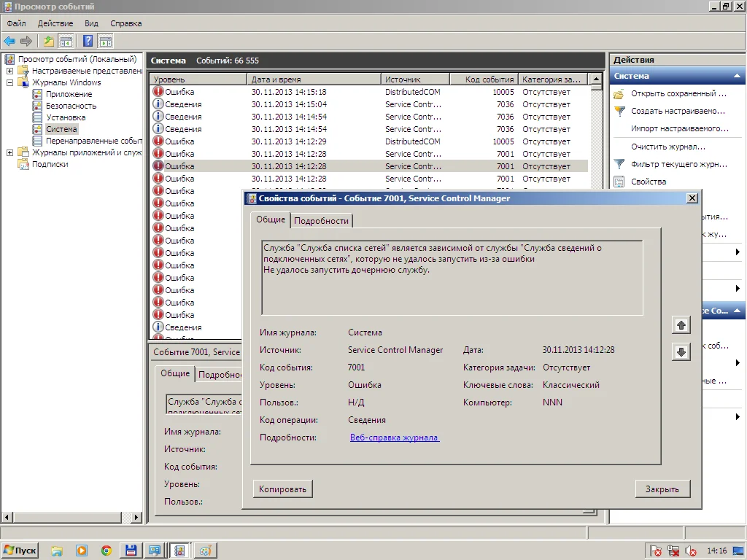Click the down arrow in event properties dialog
The height and width of the screenshot is (560, 747).
click(x=681, y=351)
